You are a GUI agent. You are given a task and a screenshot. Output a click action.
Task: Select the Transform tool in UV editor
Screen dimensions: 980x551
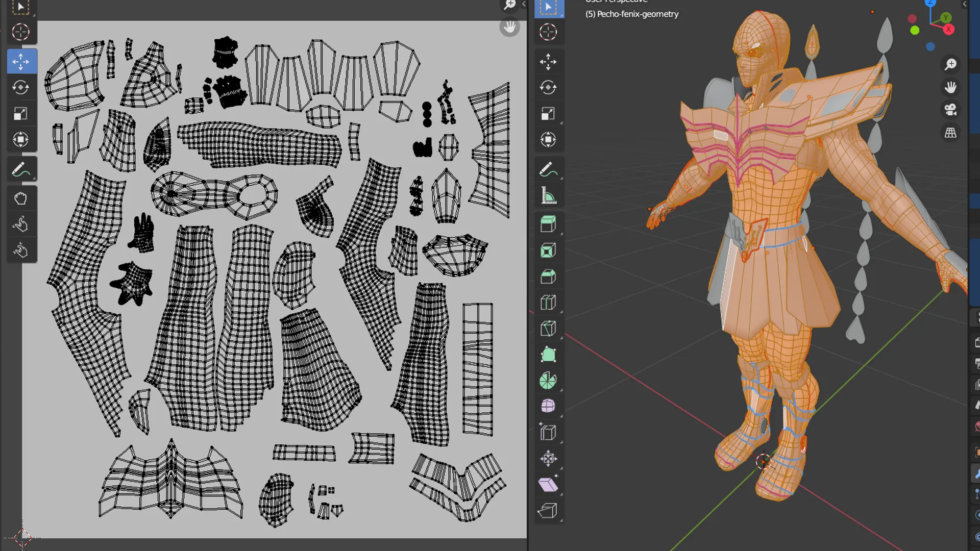(21, 139)
